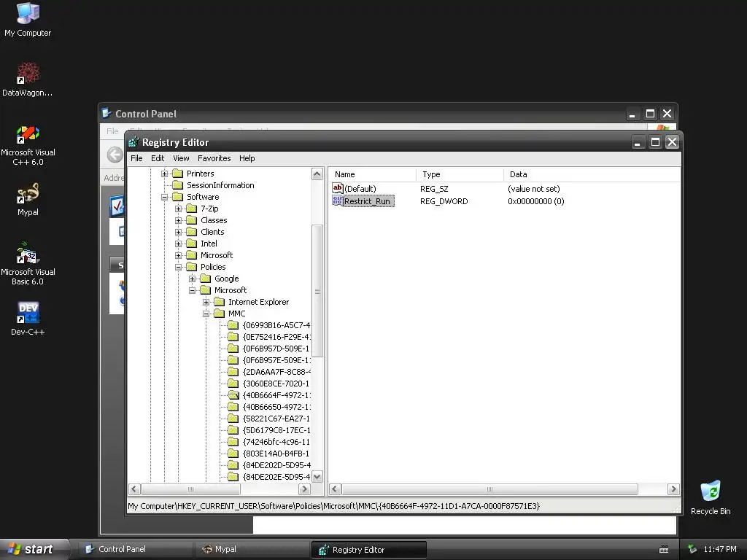Expand the Intel tree node
The height and width of the screenshot is (560, 747).
pos(178,244)
